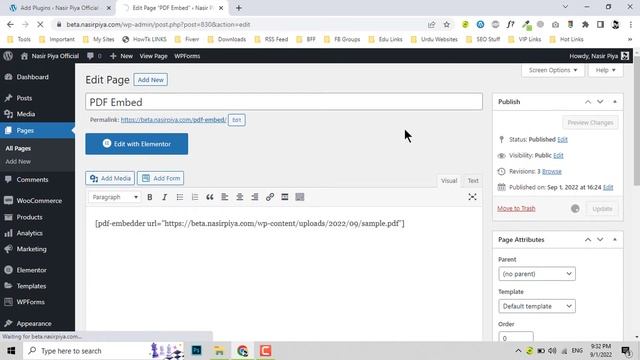Image resolution: width=640 pixels, height=360 pixels.
Task: Move the Publish box down
Action: 600,102
